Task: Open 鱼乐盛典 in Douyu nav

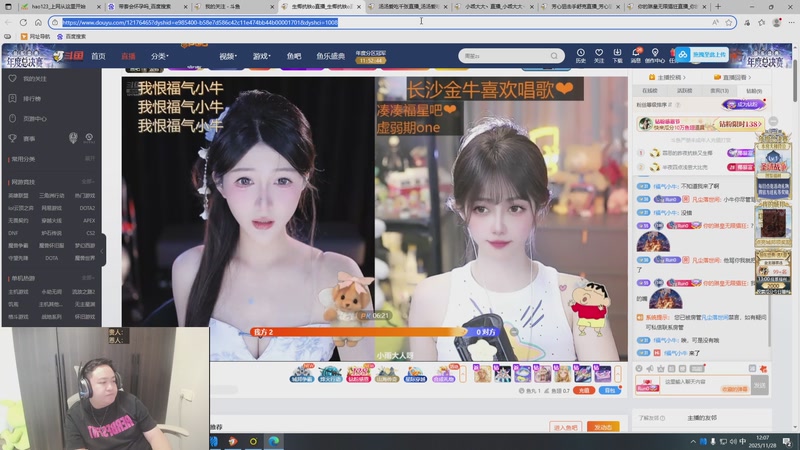Action: tap(330, 56)
